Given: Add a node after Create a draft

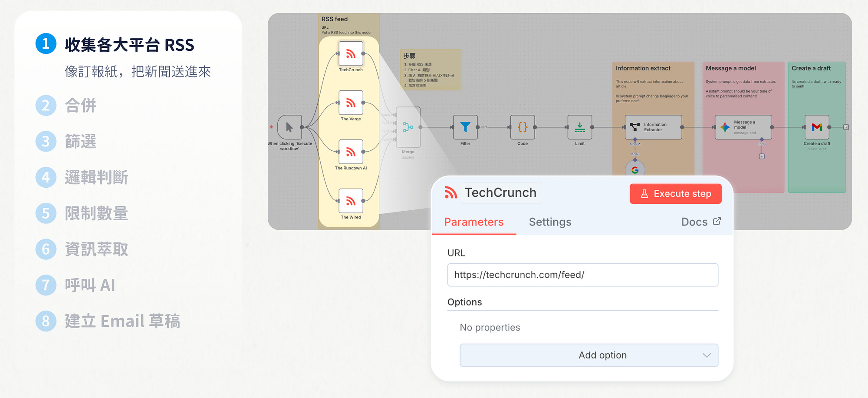Looking at the screenshot, I should click(846, 127).
